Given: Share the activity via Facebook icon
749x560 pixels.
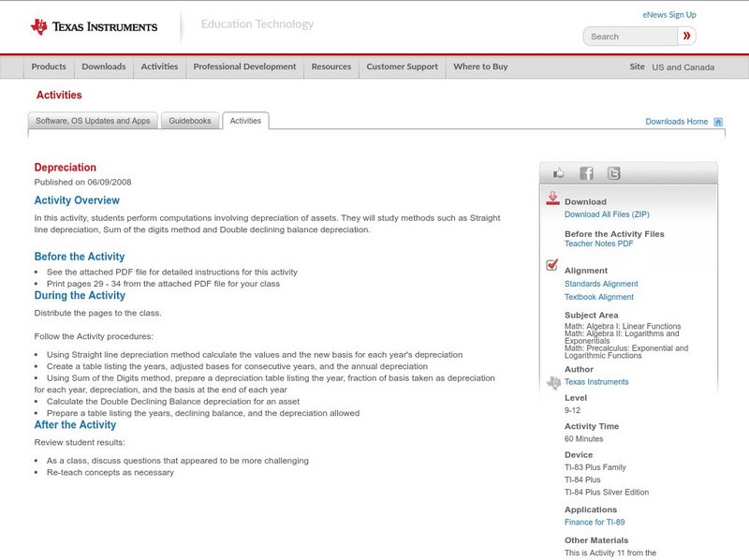Looking at the screenshot, I should pyautogui.click(x=586, y=173).
